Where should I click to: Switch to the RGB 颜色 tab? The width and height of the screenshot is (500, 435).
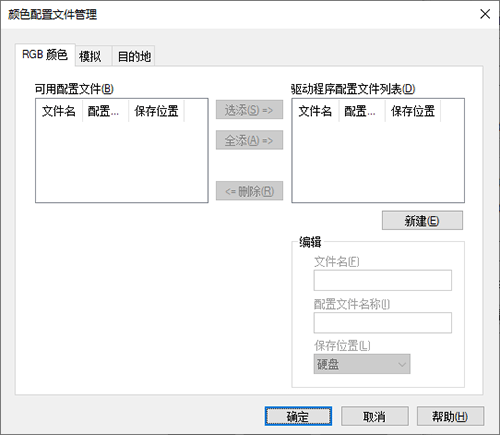[x=45, y=55]
